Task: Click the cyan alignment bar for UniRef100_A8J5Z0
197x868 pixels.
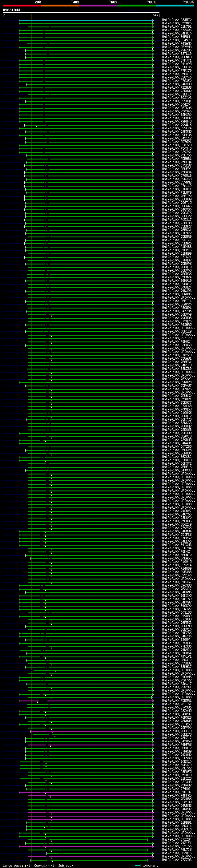Action: 86,20
